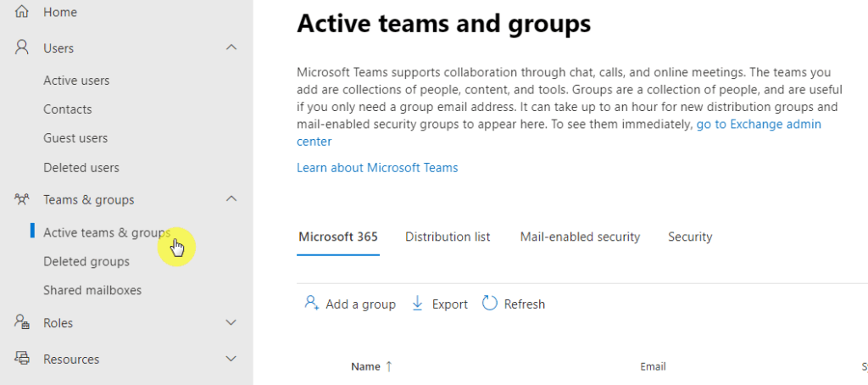Click the Refresh circular arrow icon
Screen dimensions: 868x385
click(x=490, y=303)
